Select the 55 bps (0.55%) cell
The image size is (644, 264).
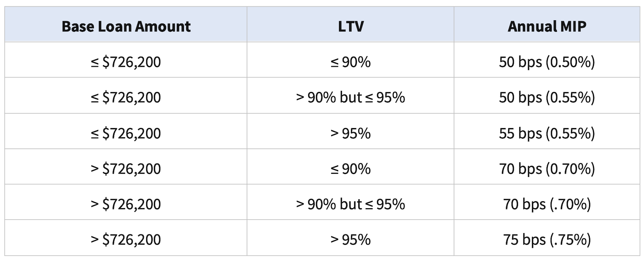547,133
